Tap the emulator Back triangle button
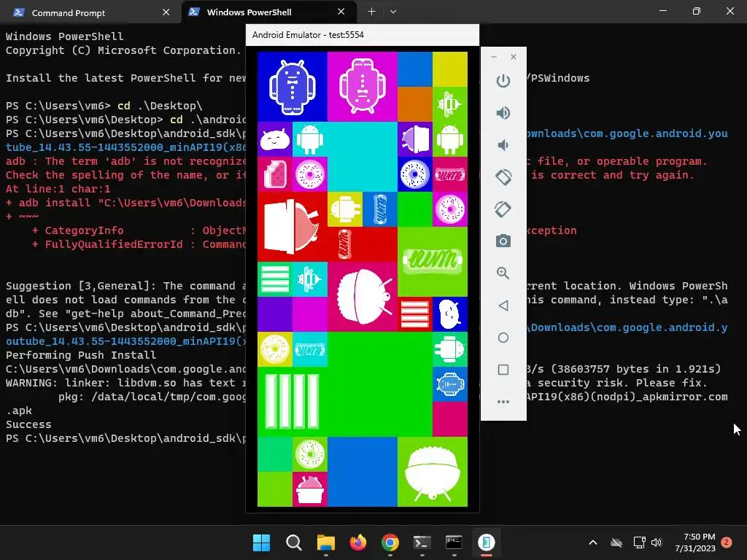The height and width of the screenshot is (560, 747). point(503,306)
